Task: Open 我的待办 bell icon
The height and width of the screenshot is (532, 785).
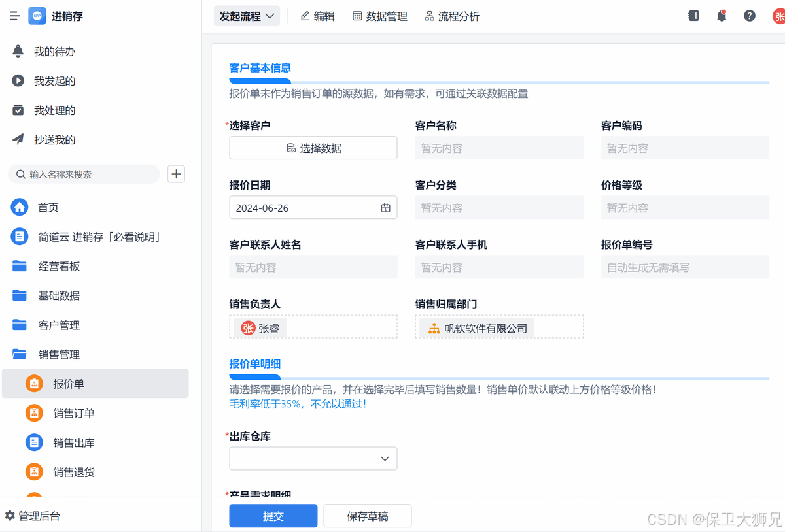Action: (x=18, y=52)
